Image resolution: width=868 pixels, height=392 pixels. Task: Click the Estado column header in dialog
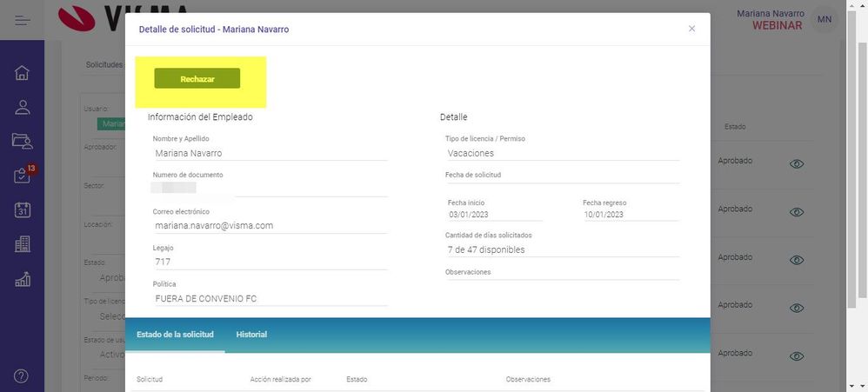(x=357, y=379)
